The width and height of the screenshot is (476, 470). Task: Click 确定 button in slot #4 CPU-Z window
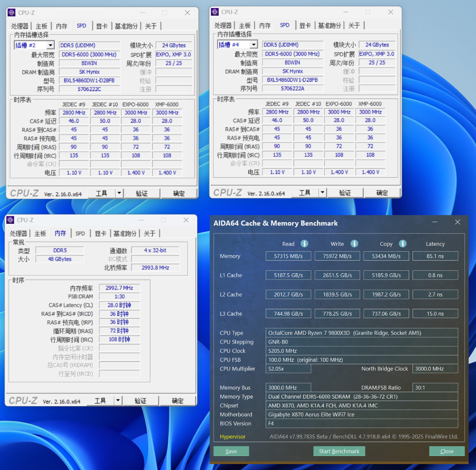pos(382,193)
